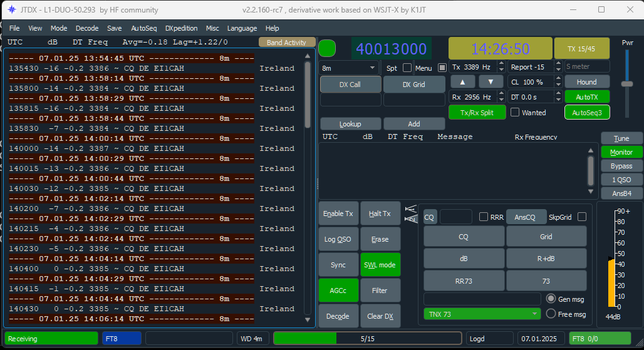644x350 pixels.
Task: Click the Pwr power slider handle
Action: [626, 84]
